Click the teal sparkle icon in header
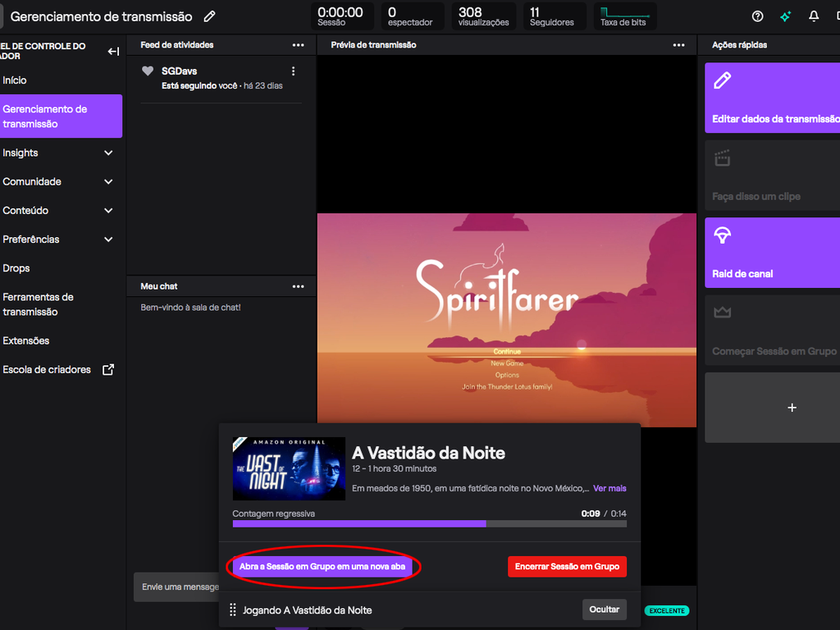Image resolution: width=840 pixels, height=630 pixels. coord(785,16)
